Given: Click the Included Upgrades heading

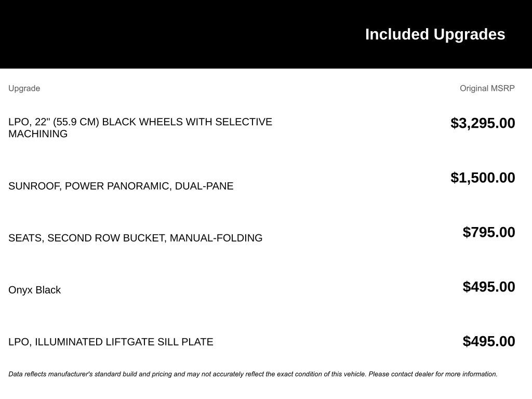Looking at the screenshot, I should [435, 34].
